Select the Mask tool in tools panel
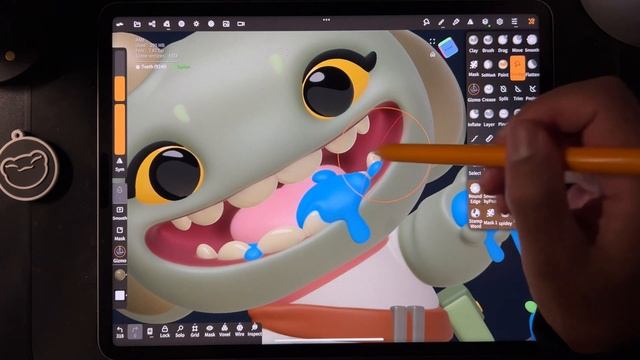This screenshot has width=640, height=360. pos(473,68)
